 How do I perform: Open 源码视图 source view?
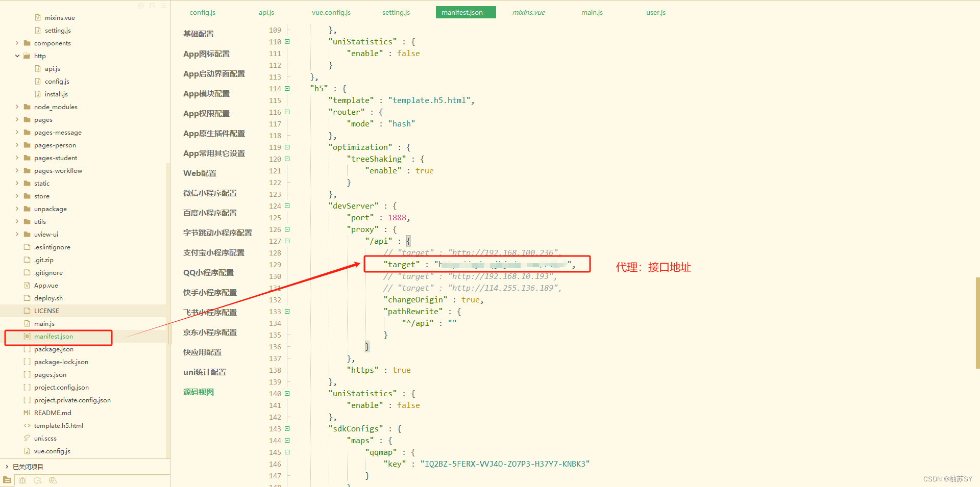pyautogui.click(x=199, y=392)
